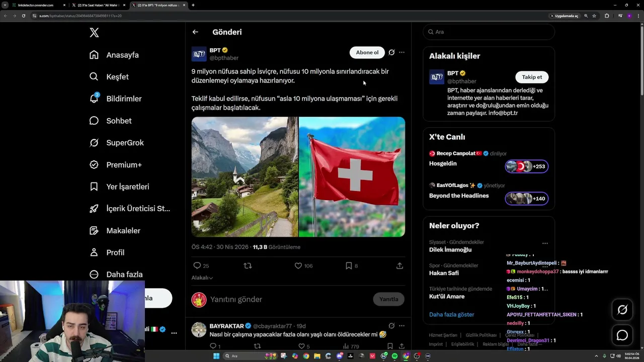644x362 pixels.
Task: Join Recep Canpolat's Hosgeldin live space
Action: pos(526,166)
